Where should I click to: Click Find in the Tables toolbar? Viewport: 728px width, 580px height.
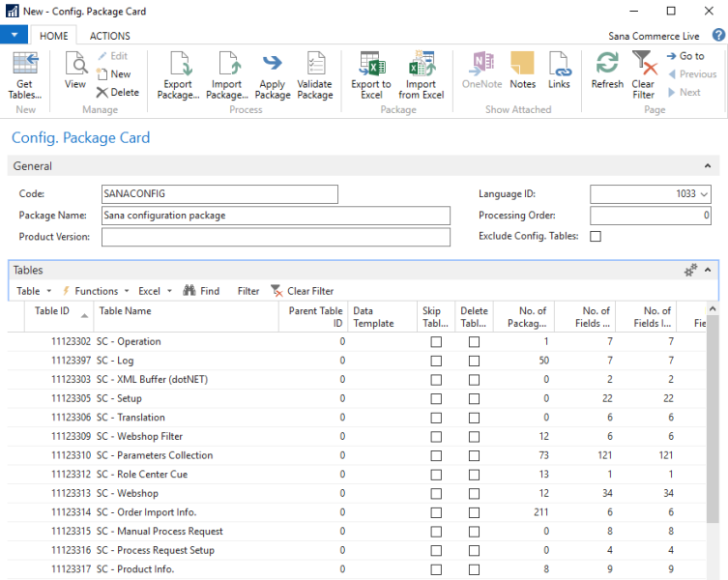coord(201,291)
